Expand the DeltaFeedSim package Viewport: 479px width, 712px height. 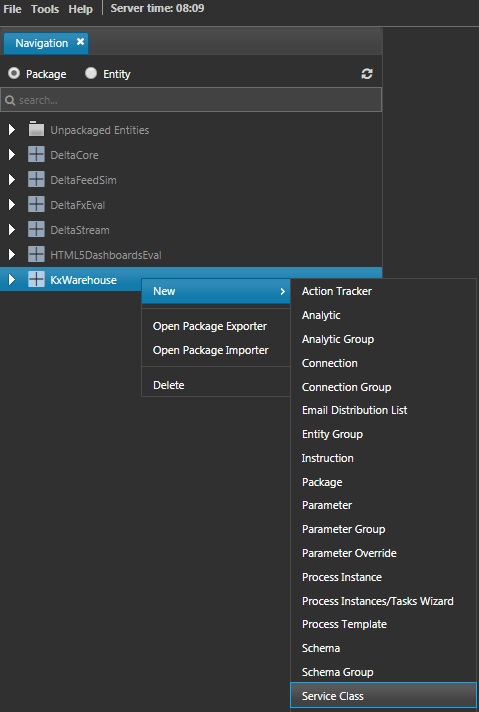click(x=12, y=180)
